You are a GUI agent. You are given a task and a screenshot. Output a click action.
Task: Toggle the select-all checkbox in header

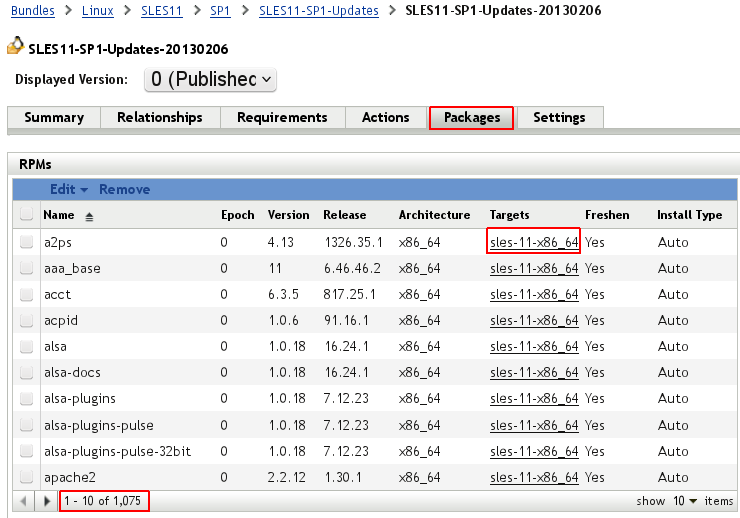tap(26, 214)
